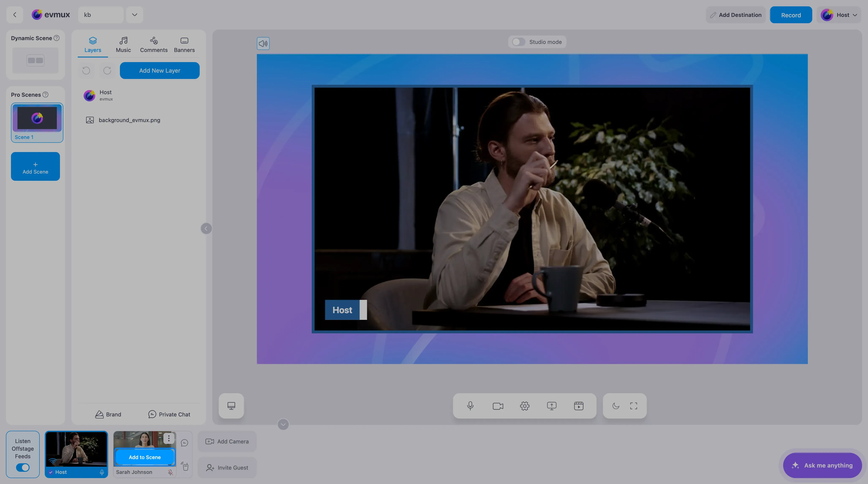Expand the Host account menu
This screenshot has width=868, height=484.
click(839, 15)
